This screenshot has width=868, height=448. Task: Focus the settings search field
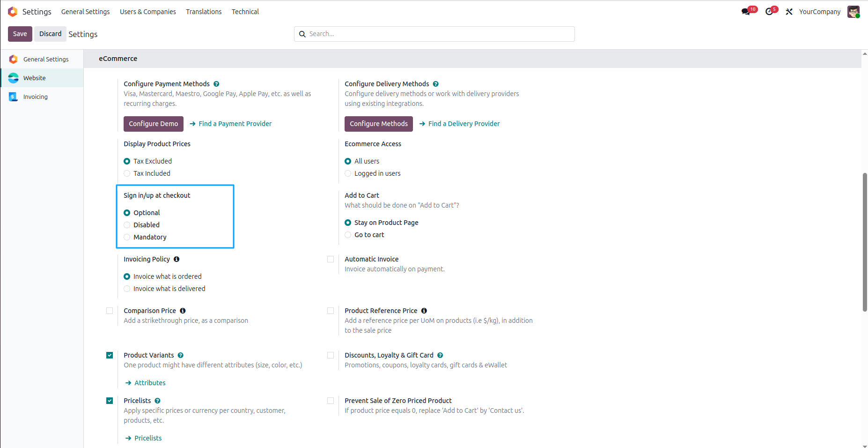point(434,34)
